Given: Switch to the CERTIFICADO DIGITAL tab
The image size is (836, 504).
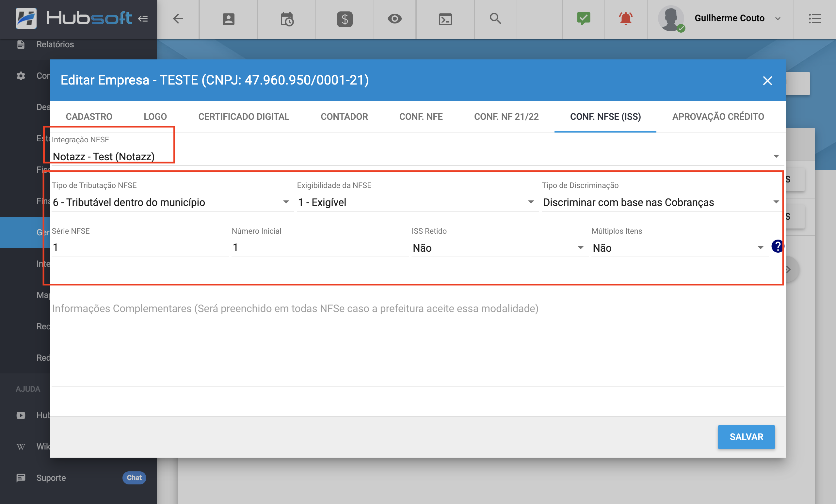Looking at the screenshot, I should tap(244, 117).
